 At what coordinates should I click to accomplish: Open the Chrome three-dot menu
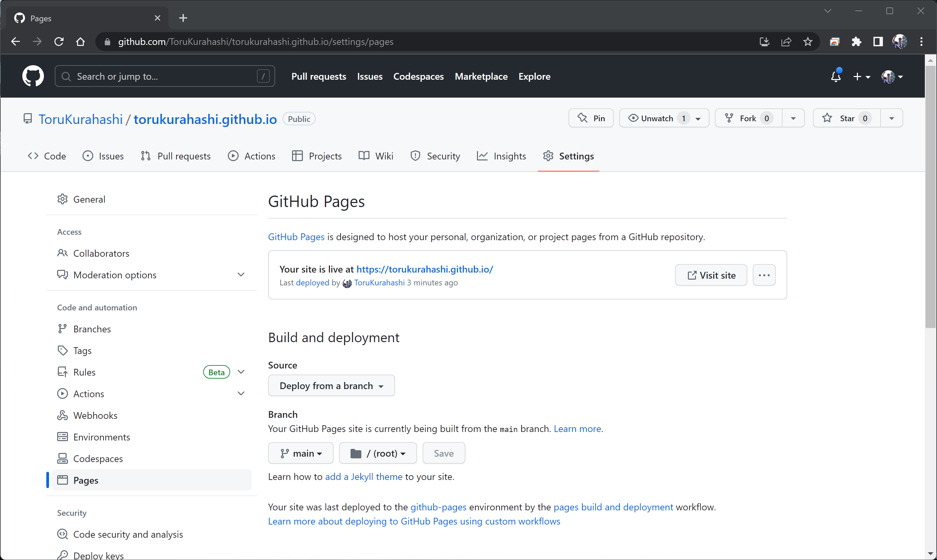click(x=921, y=42)
